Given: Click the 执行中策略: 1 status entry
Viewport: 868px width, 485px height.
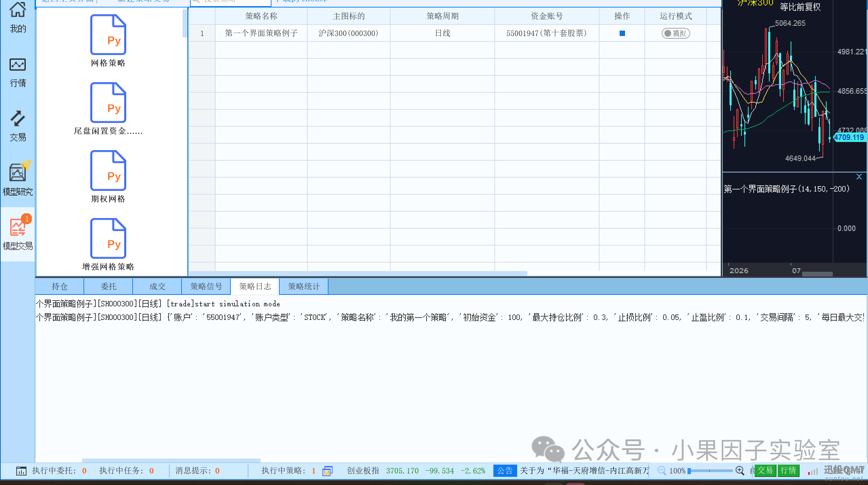Looking at the screenshot, I should pos(288,471).
